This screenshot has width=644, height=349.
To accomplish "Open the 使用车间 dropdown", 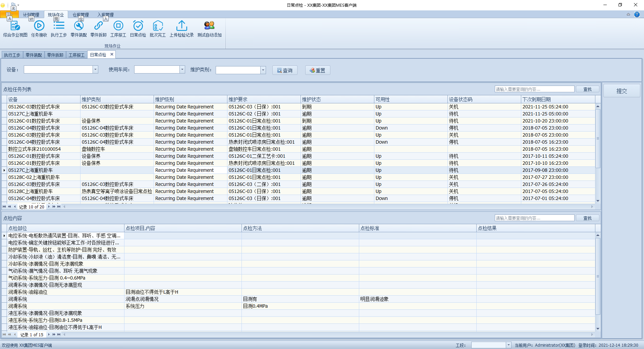I will [x=181, y=69].
